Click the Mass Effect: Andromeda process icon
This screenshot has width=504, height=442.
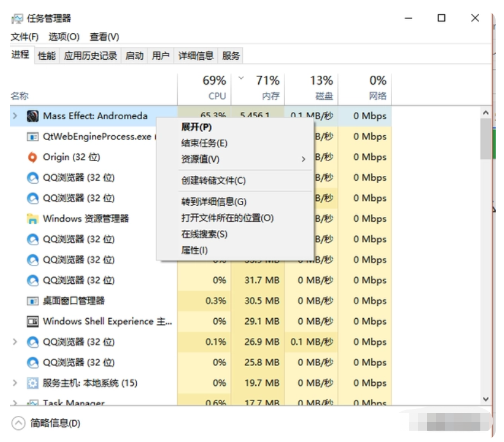(33, 116)
